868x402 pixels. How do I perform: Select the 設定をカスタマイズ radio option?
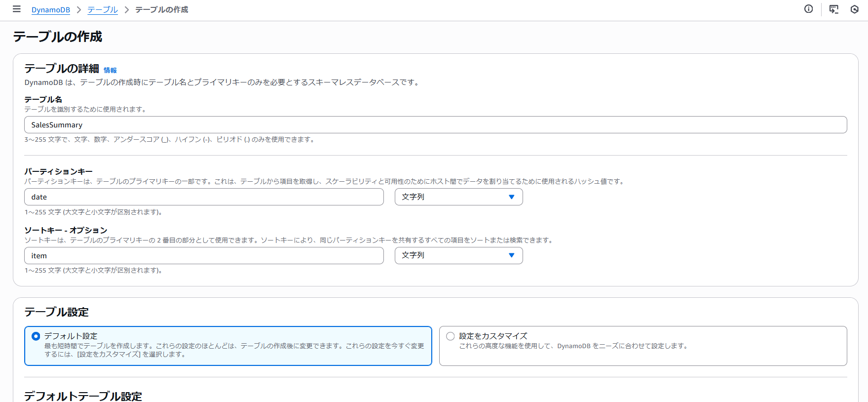(451, 336)
